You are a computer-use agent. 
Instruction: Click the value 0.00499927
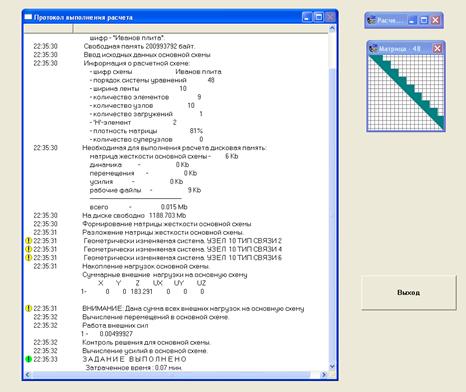tap(116, 334)
